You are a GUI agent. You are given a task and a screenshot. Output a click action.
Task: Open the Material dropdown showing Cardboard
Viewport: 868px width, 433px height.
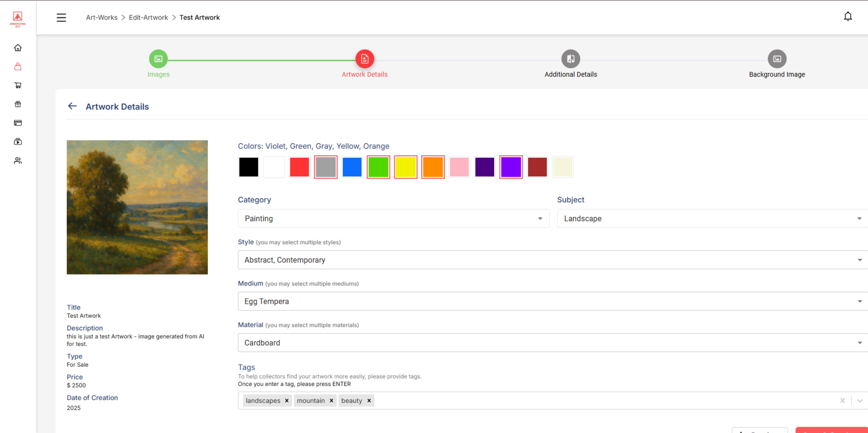pyautogui.click(x=553, y=343)
